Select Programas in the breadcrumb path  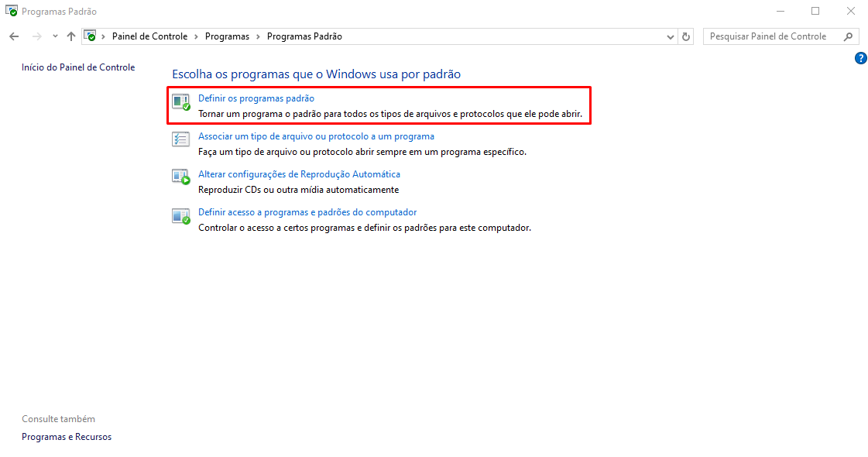click(227, 36)
